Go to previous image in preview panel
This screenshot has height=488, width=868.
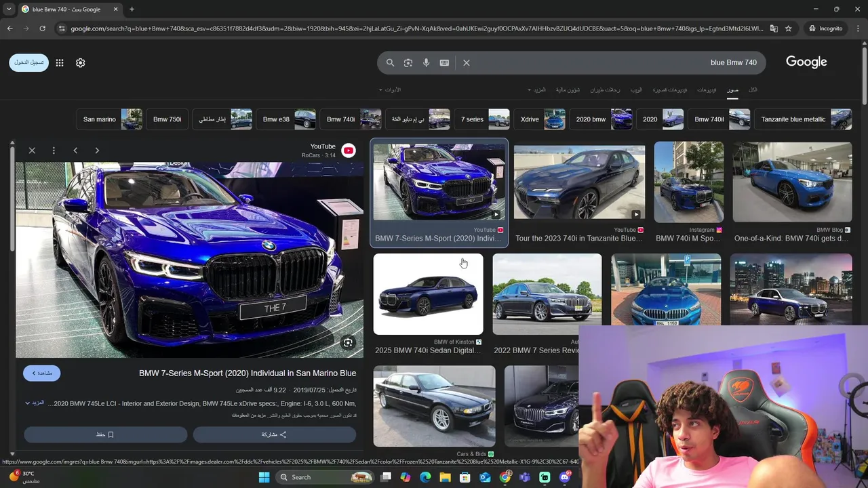pos(75,150)
